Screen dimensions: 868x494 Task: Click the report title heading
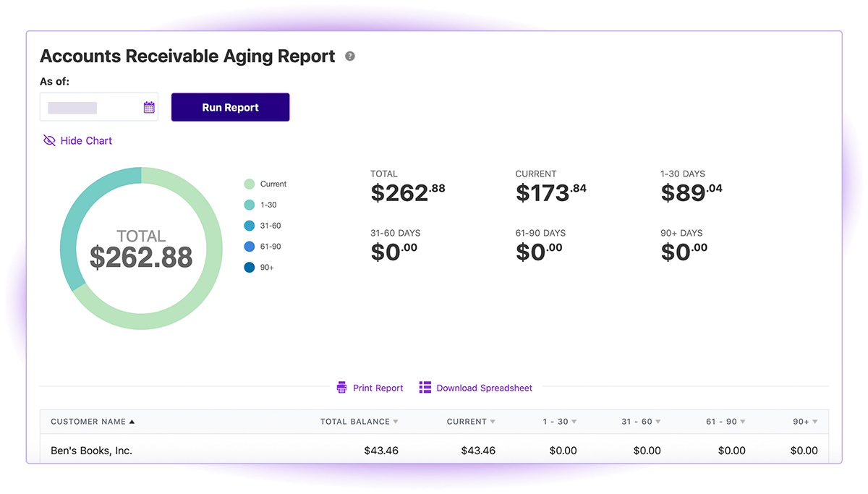[187, 56]
